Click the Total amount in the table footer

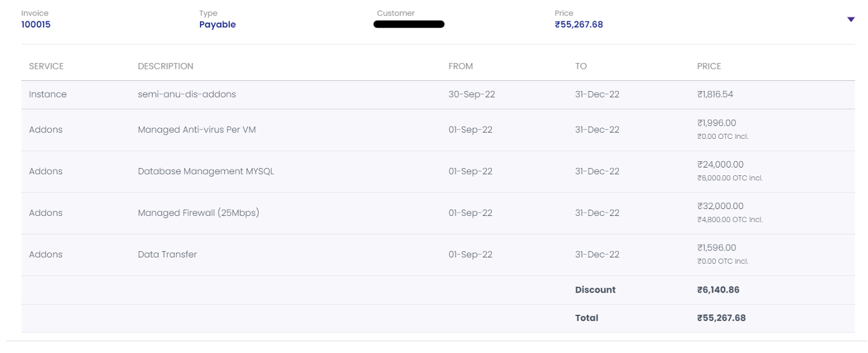coord(721,318)
